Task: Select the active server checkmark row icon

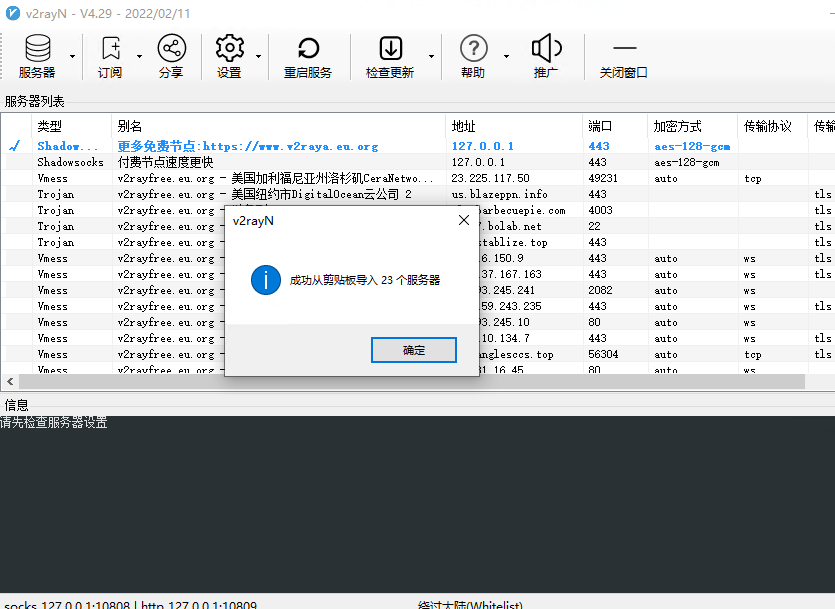Action: pyautogui.click(x=15, y=146)
